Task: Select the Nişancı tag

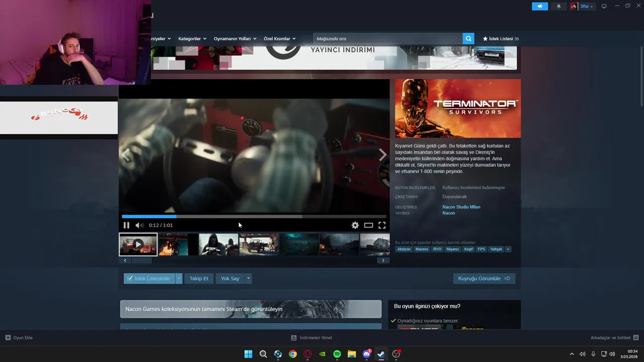Action: 453,249
